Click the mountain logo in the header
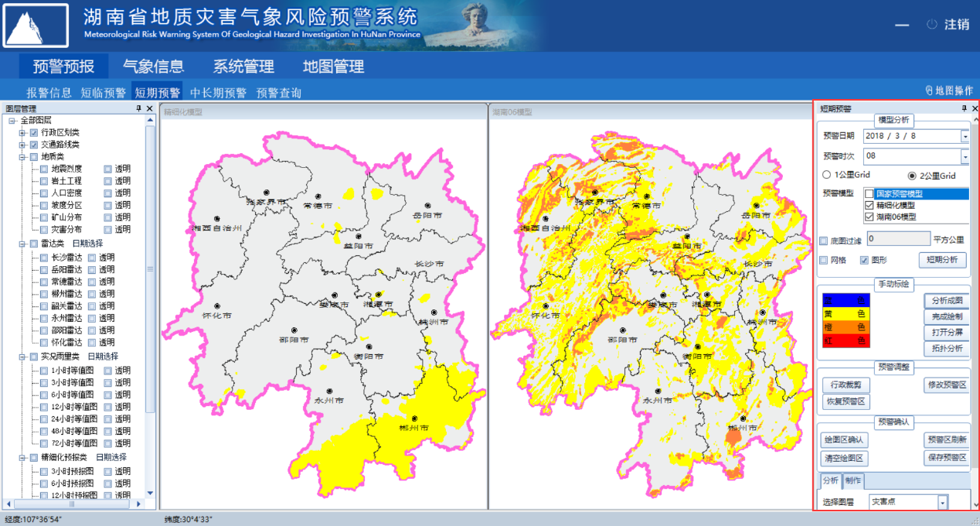The width and height of the screenshot is (980, 526). (36, 26)
